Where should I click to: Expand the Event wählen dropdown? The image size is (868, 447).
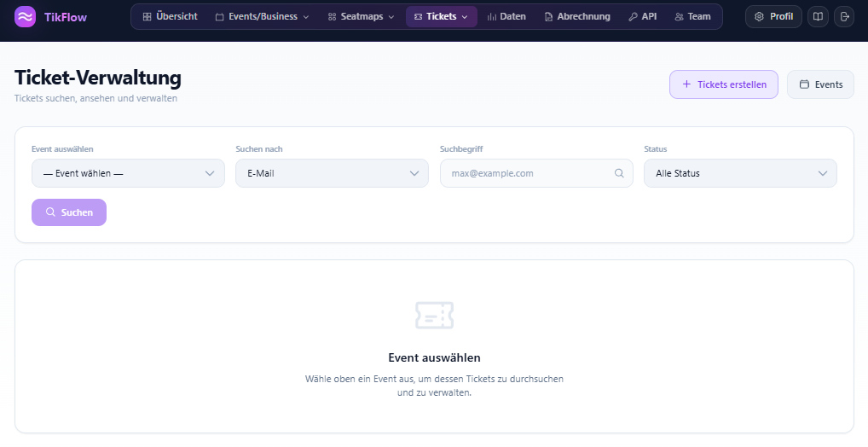click(128, 173)
